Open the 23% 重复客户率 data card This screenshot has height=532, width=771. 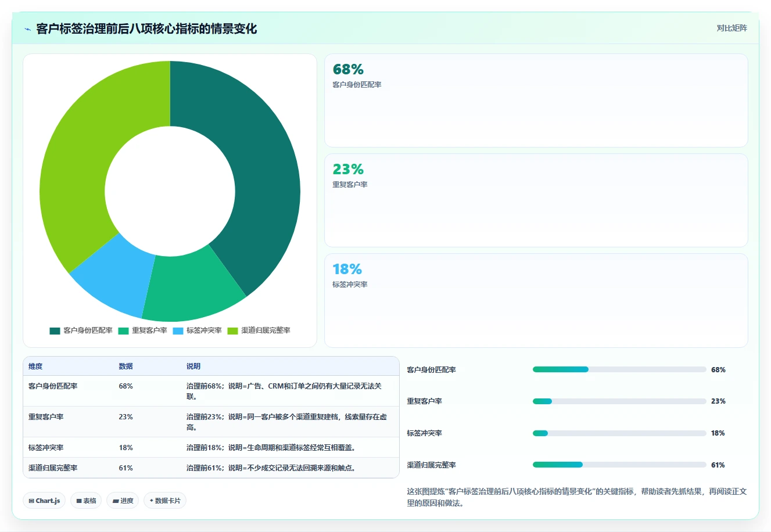pyautogui.click(x=536, y=200)
